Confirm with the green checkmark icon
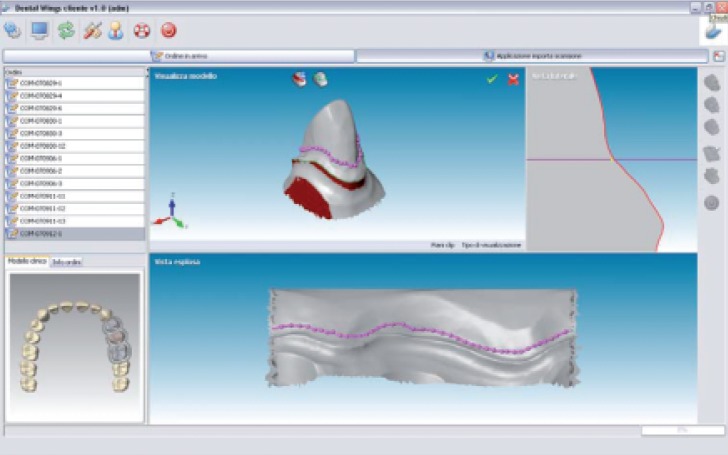The image size is (728, 455). tap(492, 79)
